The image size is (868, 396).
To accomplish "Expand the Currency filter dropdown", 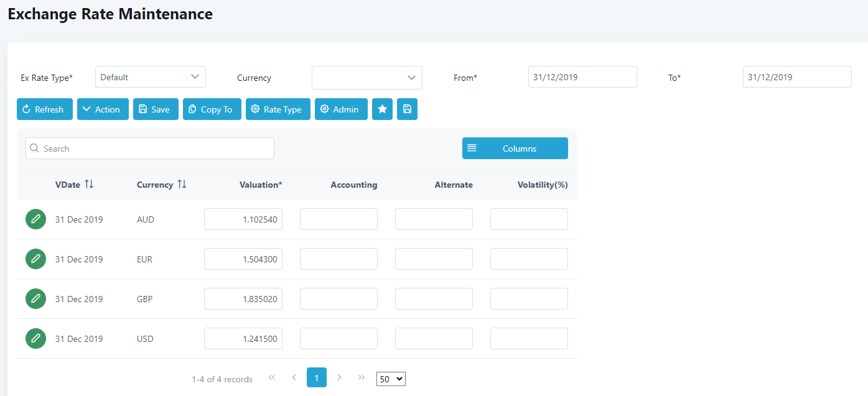I will point(366,78).
